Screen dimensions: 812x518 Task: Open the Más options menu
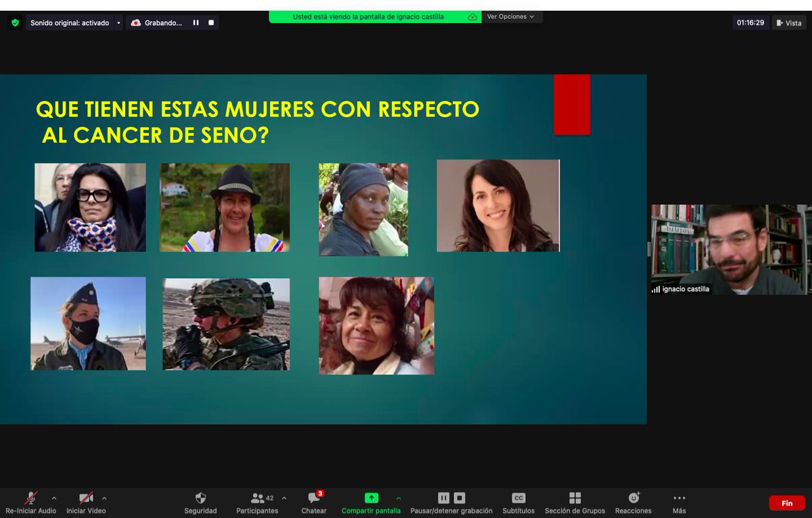[x=679, y=502]
